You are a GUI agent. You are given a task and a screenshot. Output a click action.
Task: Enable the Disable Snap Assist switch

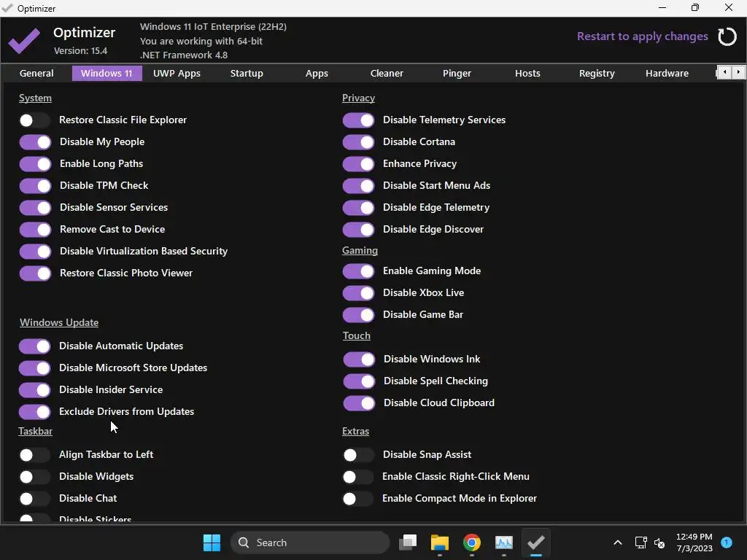pyautogui.click(x=358, y=455)
